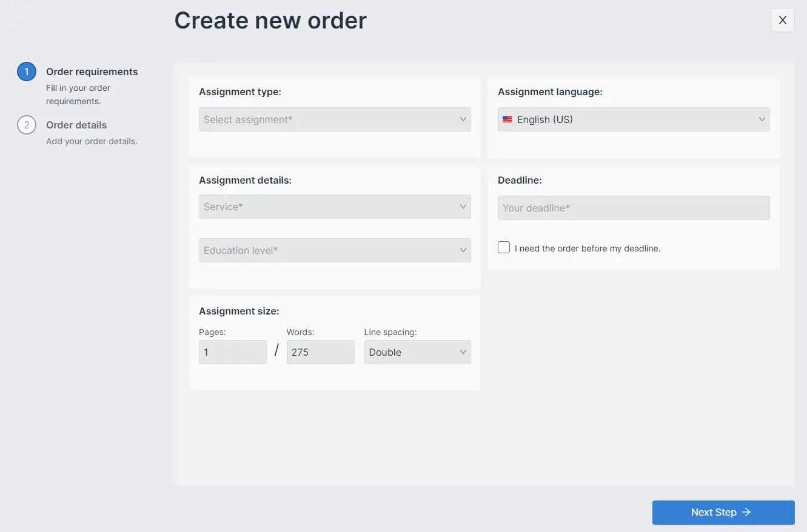The image size is (807, 532).
Task: Click the chevron on Assignment language dropdown
Action: pyautogui.click(x=762, y=119)
